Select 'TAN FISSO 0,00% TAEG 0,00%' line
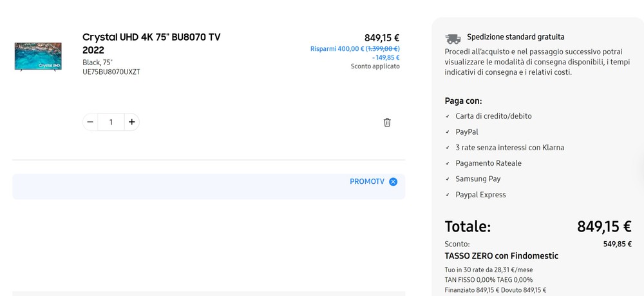The width and height of the screenshot is (644, 296). pyautogui.click(x=488, y=280)
